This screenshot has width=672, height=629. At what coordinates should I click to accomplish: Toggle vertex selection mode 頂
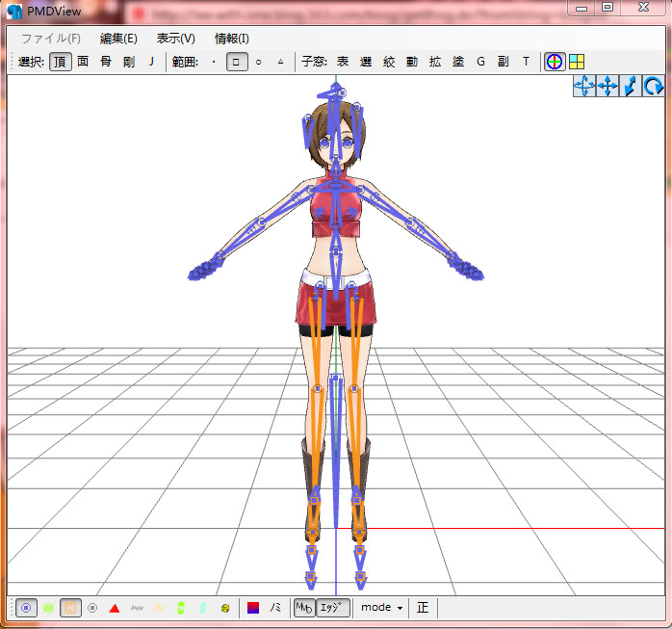tap(61, 62)
